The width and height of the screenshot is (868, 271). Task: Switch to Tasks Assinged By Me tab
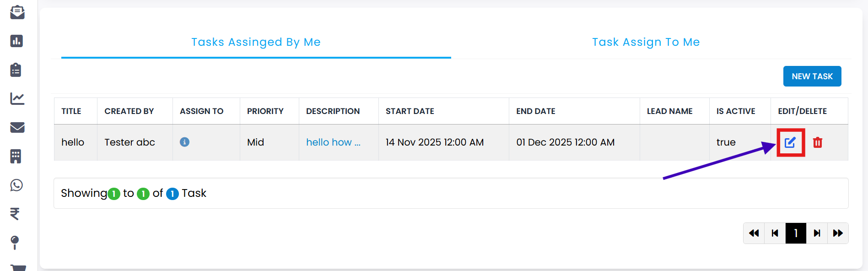pos(256,42)
